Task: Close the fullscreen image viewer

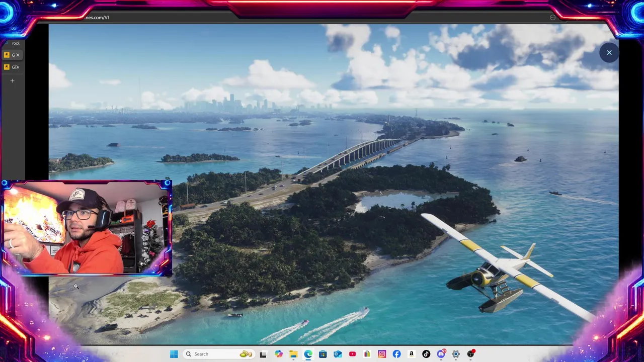Action: coord(609,52)
